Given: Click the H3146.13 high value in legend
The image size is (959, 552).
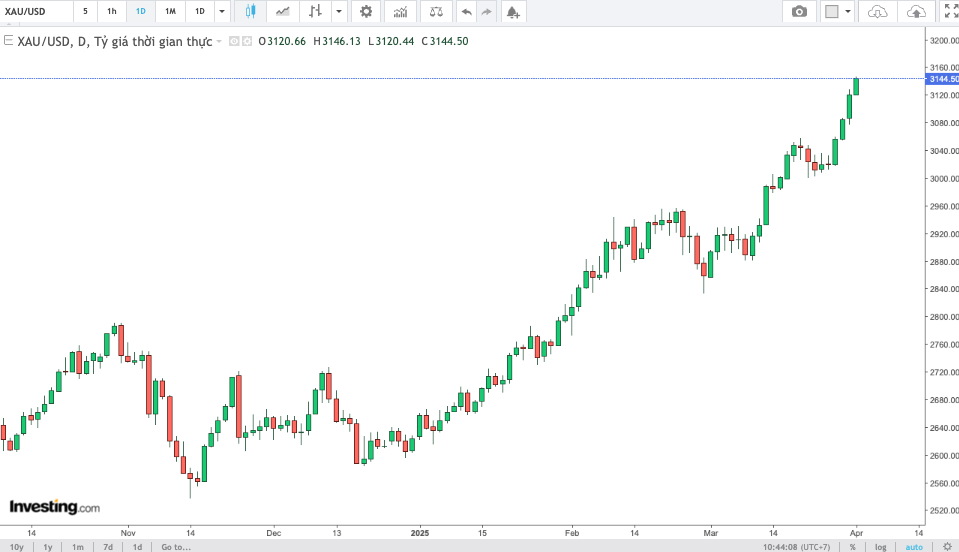Looking at the screenshot, I should [337, 42].
